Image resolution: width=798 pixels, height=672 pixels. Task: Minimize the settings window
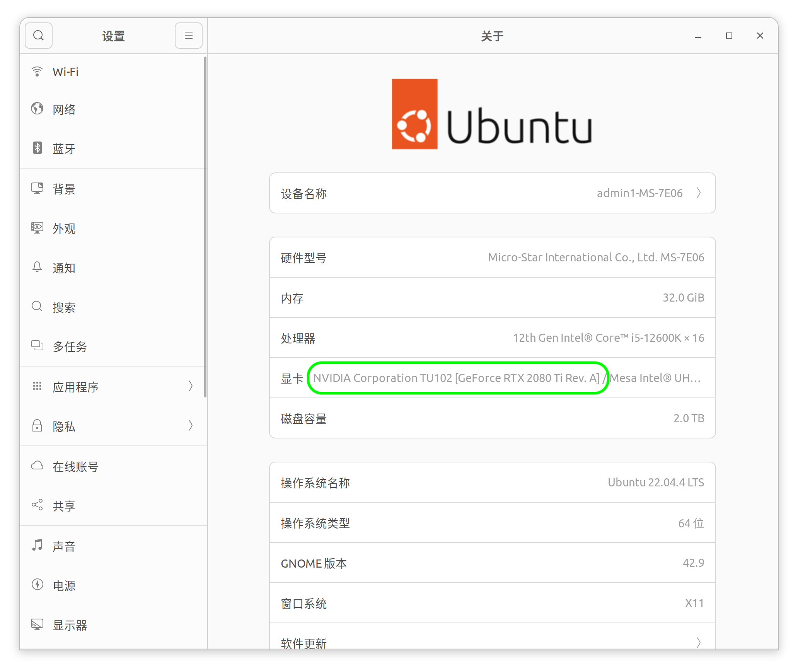coord(698,36)
